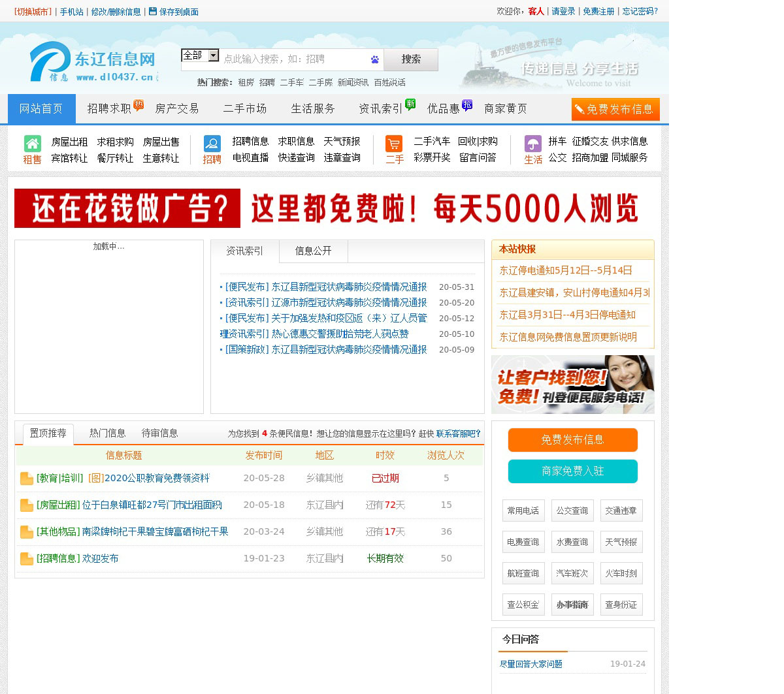Open 二手市场 navigation menu item
Screen dimensions: 784x694
pyautogui.click(x=245, y=109)
